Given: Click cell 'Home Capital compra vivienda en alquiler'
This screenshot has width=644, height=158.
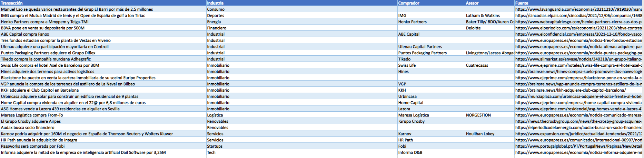Looking at the screenshot, I should tap(103, 103).
